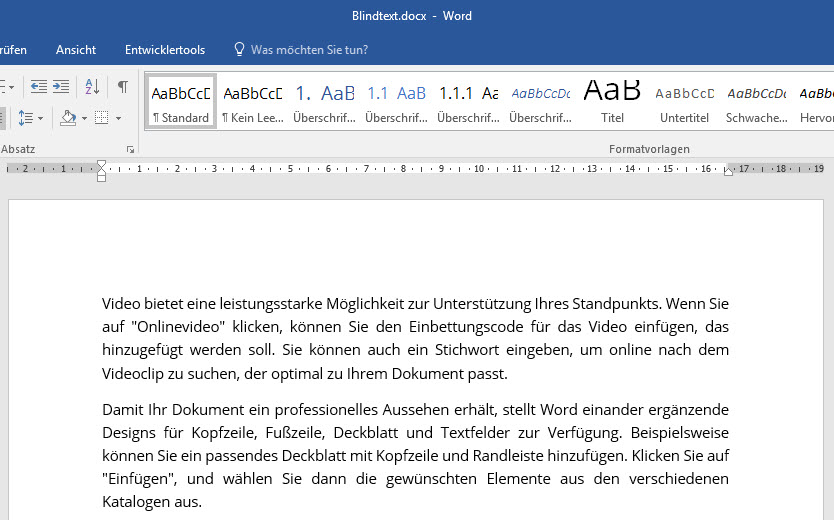Expand the borders dropdown arrow
This screenshot has height=520, width=834.
(118, 118)
